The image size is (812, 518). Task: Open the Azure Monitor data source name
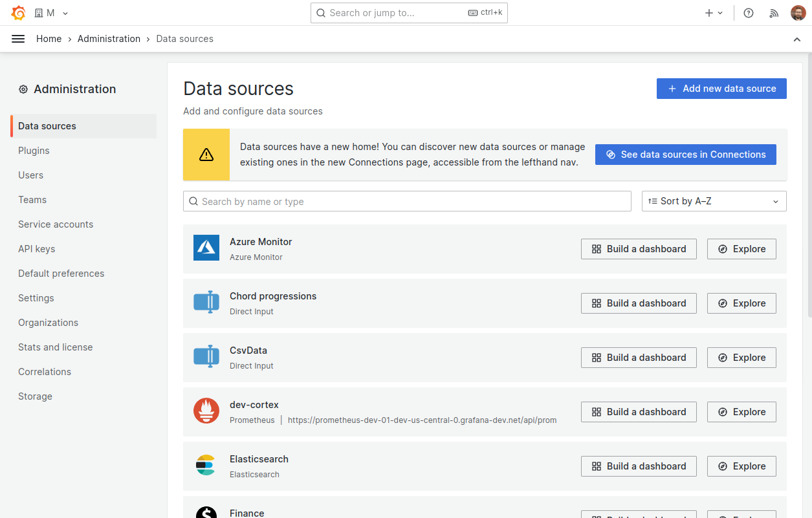[261, 242]
